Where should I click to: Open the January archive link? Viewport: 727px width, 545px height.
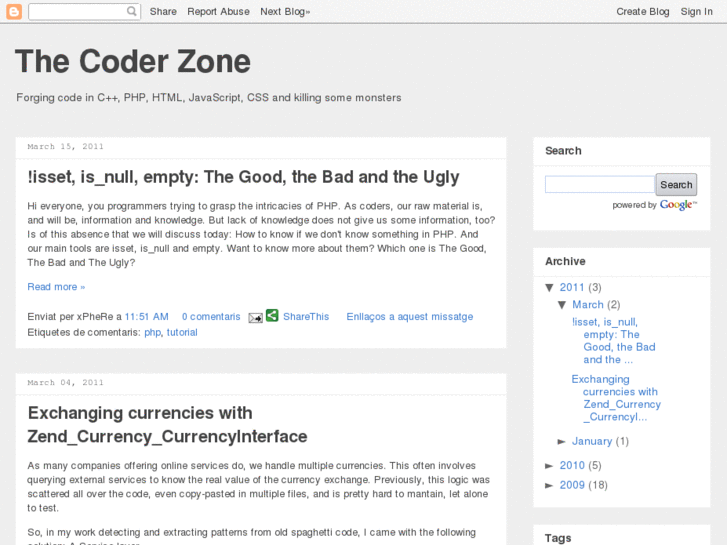coord(592,441)
